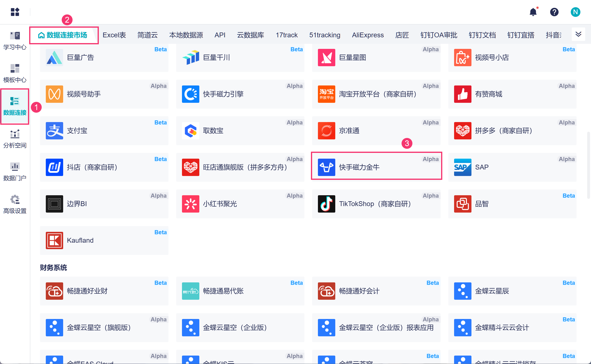This screenshot has height=364, width=591.
Task: Click the 巨量千川 connector icon
Action: [x=191, y=58]
